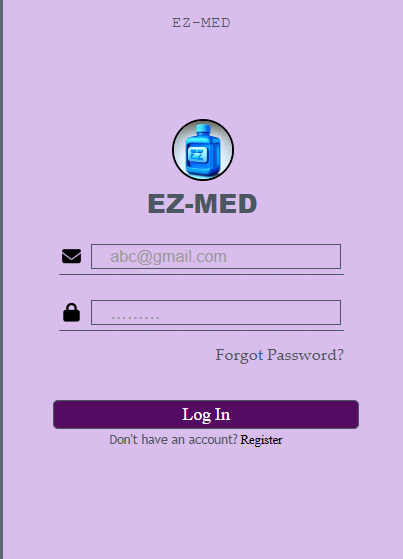Click the purple Log In button
Screen dimensions: 403x559
point(206,414)
